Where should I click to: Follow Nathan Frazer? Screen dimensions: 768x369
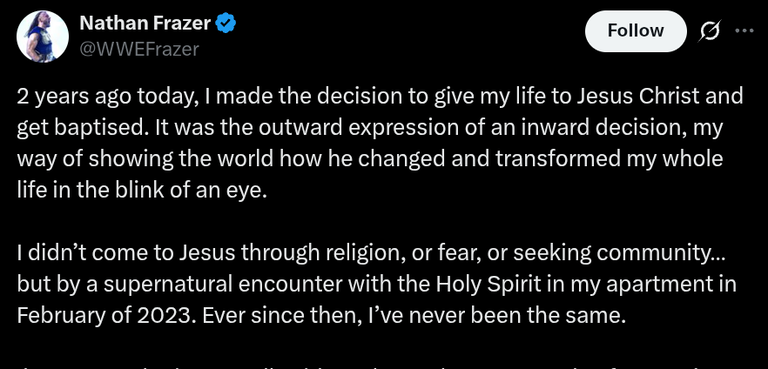(635, 31)
